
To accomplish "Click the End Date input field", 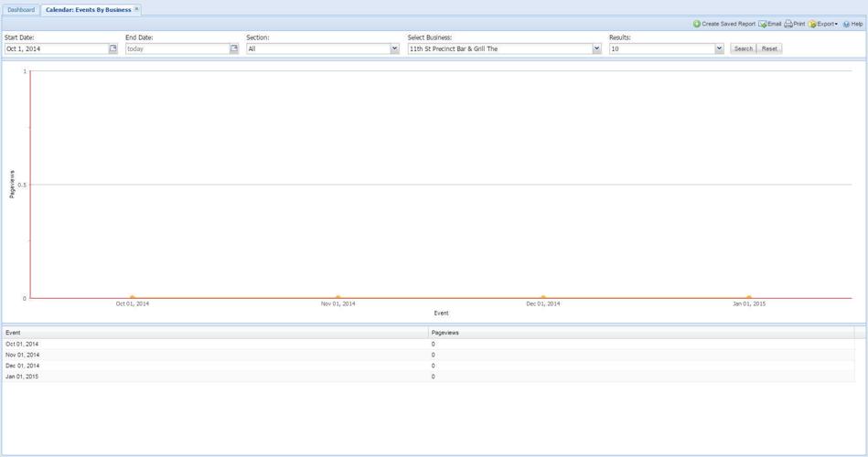I will pos(177,48).
